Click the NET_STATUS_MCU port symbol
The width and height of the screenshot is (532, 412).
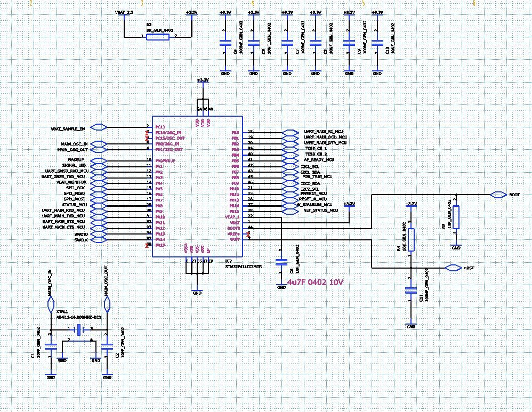pyautogui.click(x=291, y=211)
